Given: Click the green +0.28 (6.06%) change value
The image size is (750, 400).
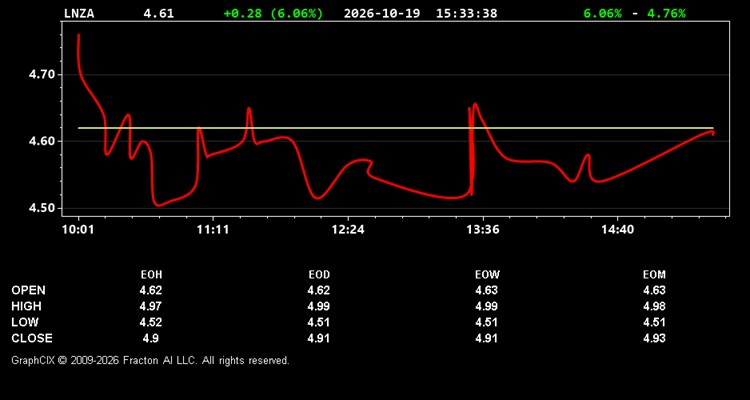Looking at the screenshot, I should click(x=273, y=13).
